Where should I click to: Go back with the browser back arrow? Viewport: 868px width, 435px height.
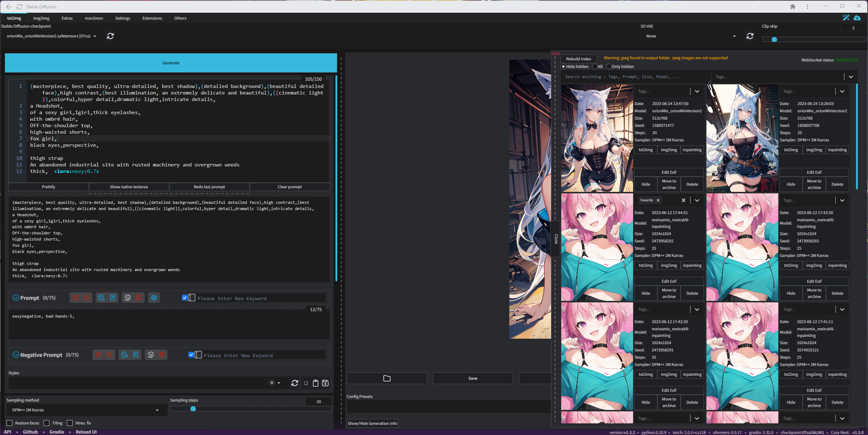click(9, 7)
